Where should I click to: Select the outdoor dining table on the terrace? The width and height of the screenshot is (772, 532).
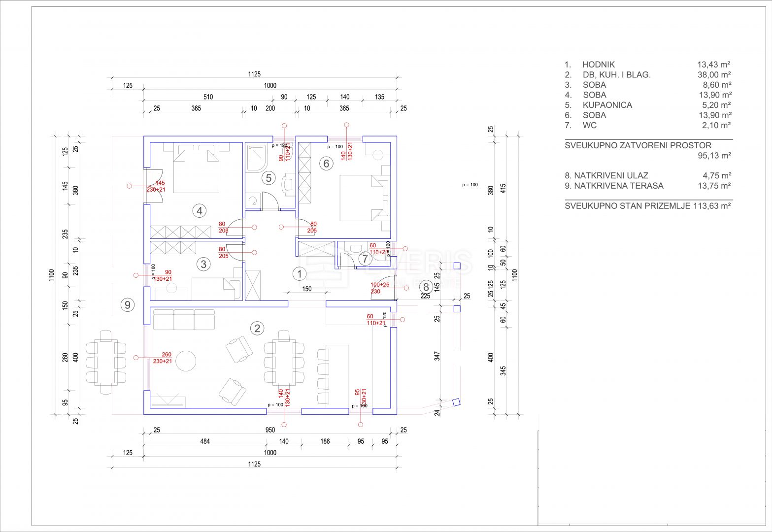pos(105,362)
